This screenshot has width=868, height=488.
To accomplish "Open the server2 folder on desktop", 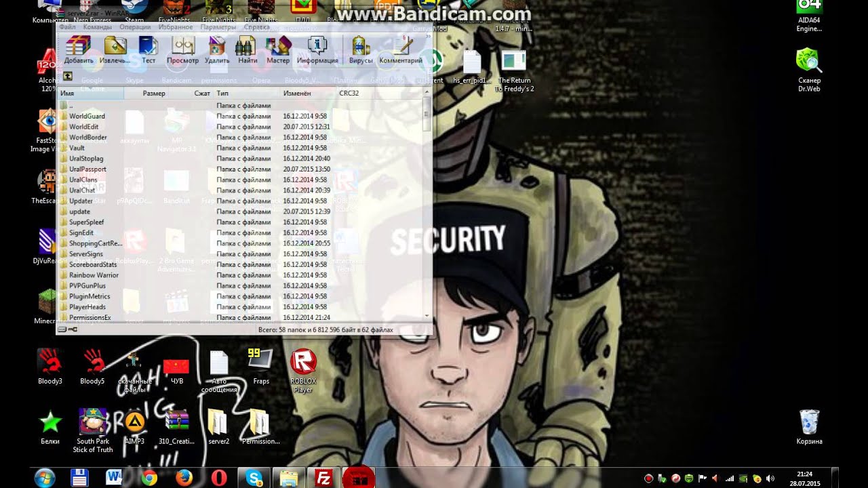I will 218,427.
